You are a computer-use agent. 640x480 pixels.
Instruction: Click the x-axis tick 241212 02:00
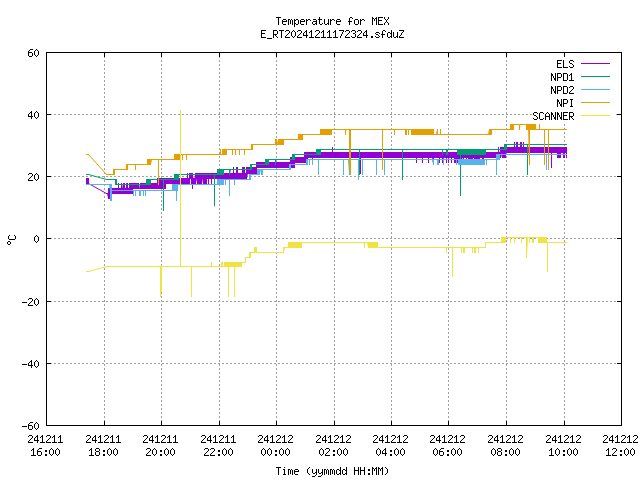coord(333,446)
